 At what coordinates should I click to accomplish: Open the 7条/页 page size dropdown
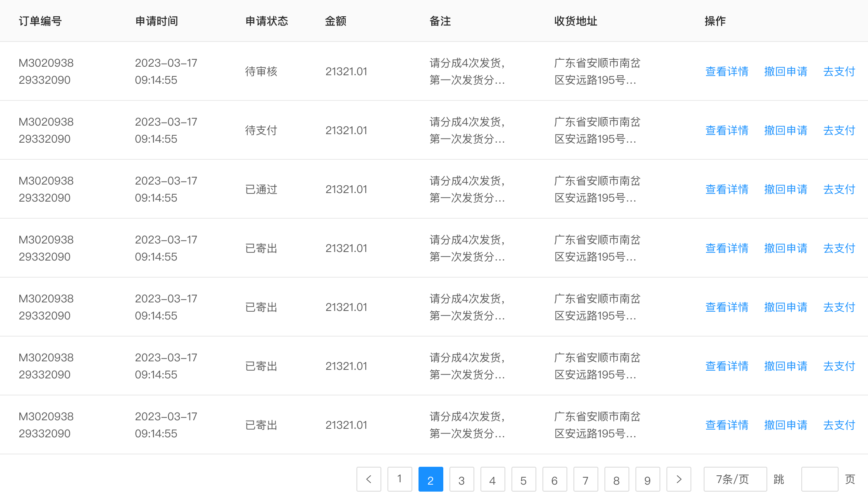point(735,479)
